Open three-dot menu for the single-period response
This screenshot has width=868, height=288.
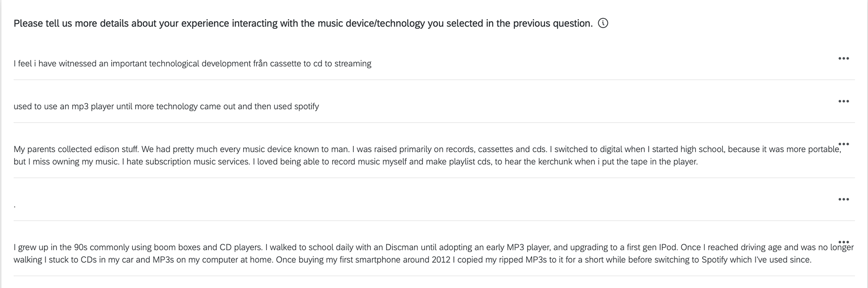click(x=844, y=199)
